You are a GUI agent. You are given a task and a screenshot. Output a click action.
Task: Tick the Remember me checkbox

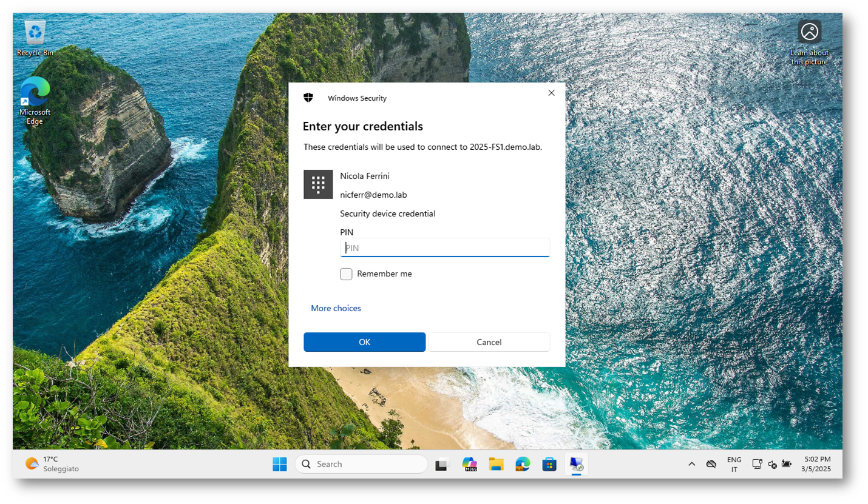coord(346,274)
